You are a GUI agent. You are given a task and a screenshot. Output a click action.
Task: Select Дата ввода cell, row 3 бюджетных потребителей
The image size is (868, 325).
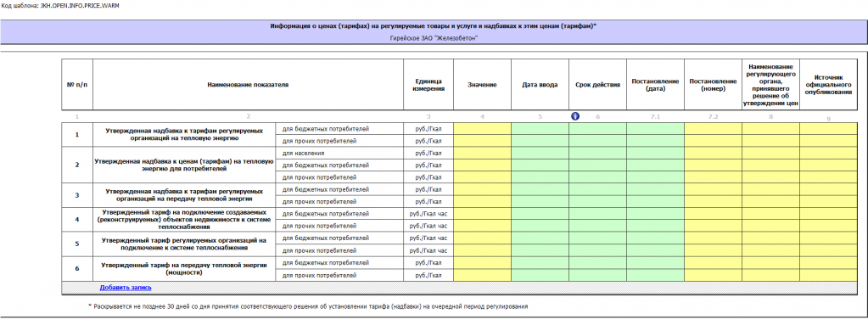[540, 190]
